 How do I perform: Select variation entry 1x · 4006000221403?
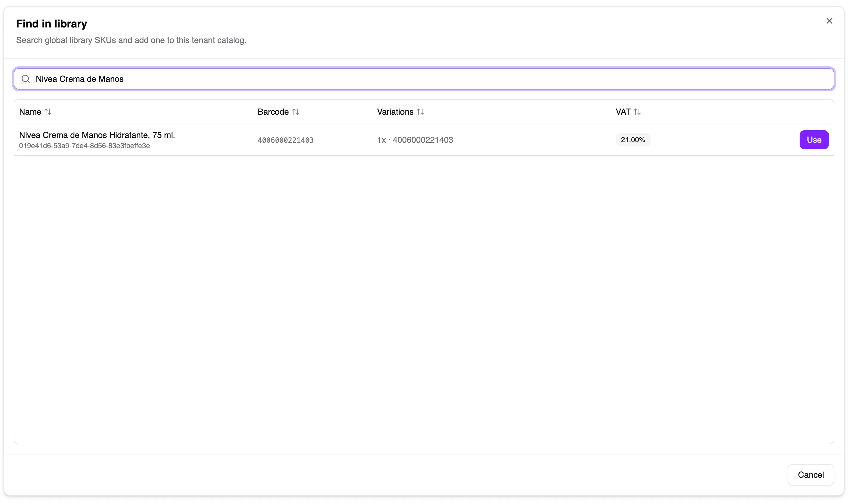coord(415,140)
